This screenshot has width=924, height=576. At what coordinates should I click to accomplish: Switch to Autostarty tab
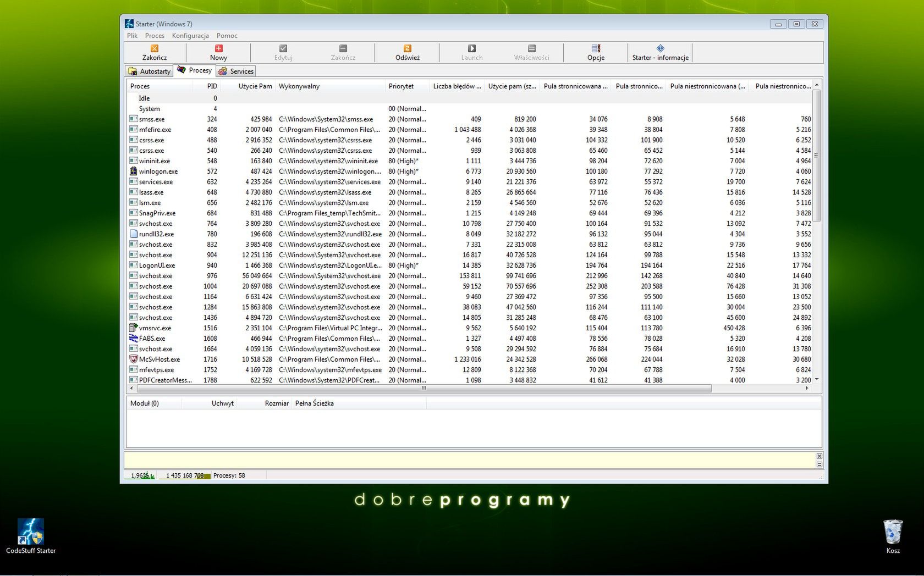pos(149,71)
